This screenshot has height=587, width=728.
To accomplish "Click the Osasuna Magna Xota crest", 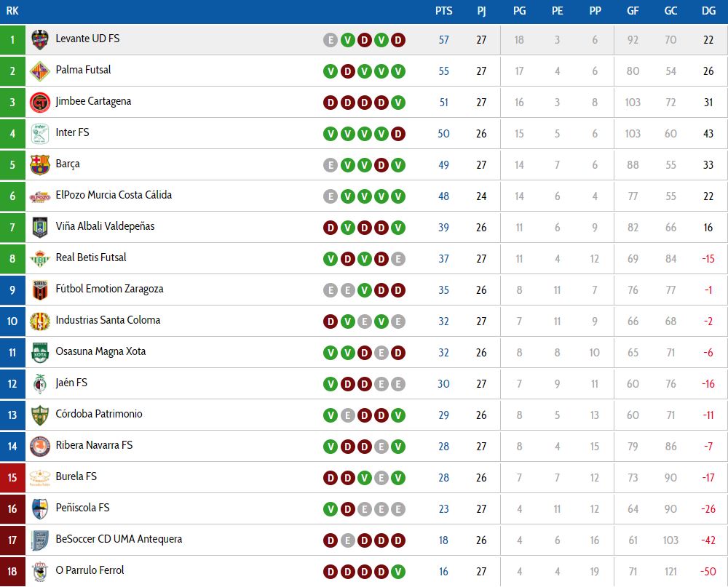I will point(40,353).
